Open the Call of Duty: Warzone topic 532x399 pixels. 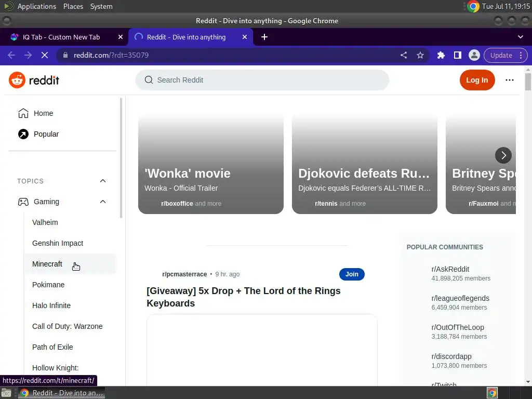[x=67, y=326]
